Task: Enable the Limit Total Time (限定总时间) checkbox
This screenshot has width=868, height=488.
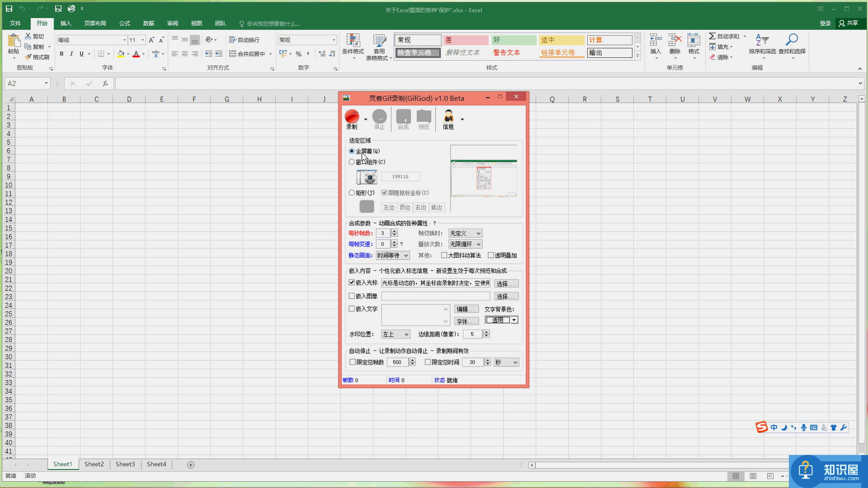Action: 428,362
